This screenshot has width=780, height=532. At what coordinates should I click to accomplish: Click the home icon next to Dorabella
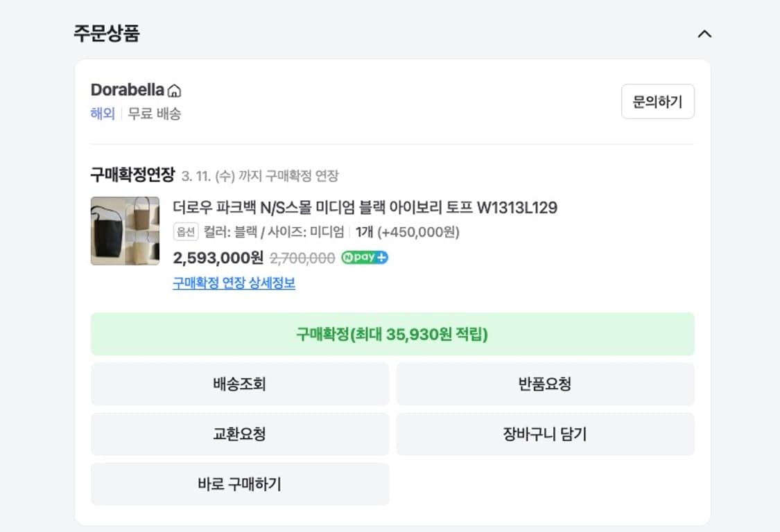(x=177, y=89)
